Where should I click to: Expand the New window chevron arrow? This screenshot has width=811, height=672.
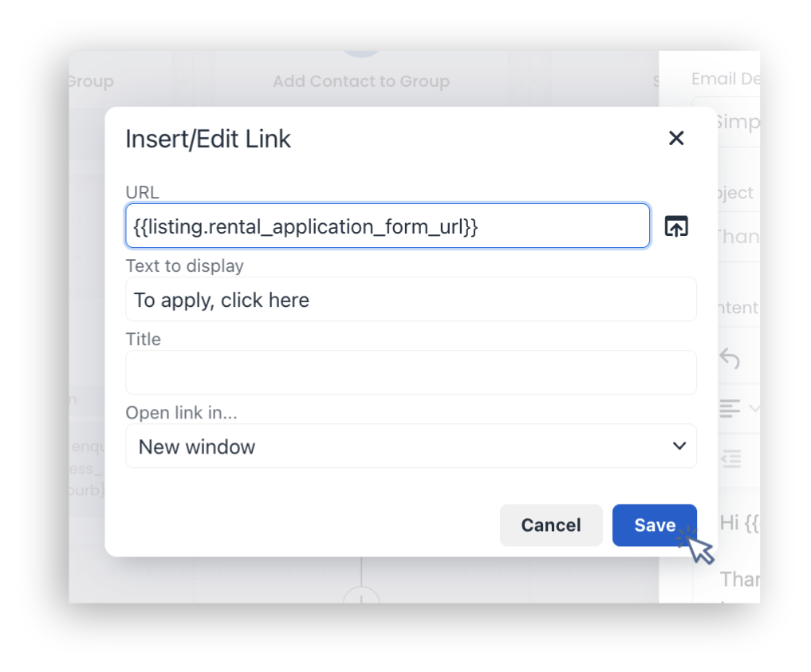click(679, 446)
